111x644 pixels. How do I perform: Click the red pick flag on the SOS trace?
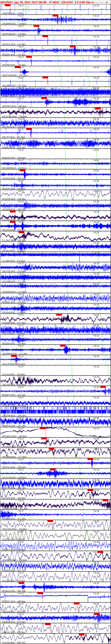coord(23,170)
